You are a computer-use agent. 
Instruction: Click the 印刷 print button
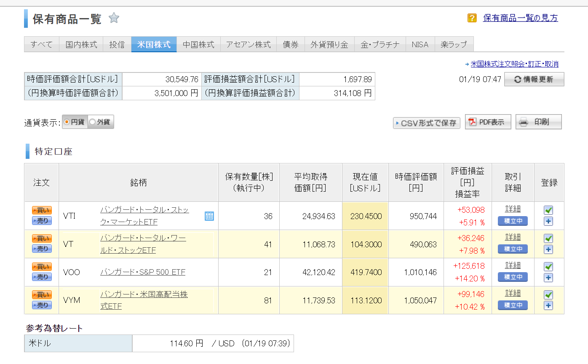[539, 122]
